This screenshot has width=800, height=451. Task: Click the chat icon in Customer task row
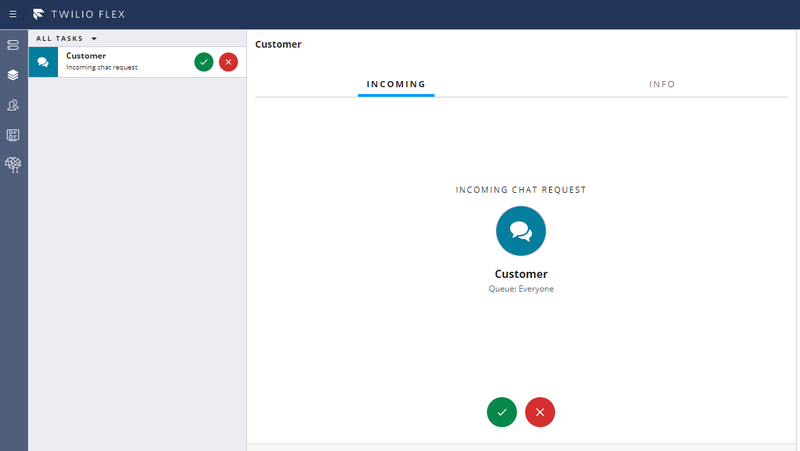pos(43,62)
